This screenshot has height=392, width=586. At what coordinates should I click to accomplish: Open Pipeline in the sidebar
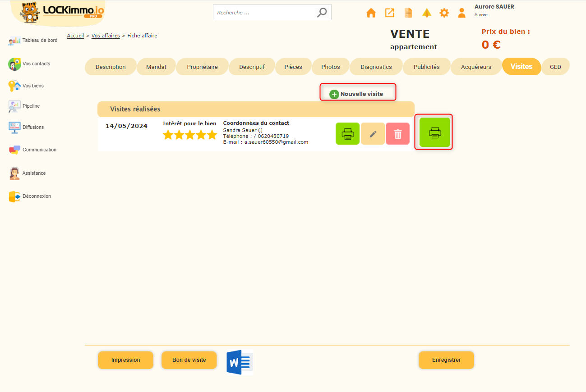pyautogui.click(x=31, y=106)
